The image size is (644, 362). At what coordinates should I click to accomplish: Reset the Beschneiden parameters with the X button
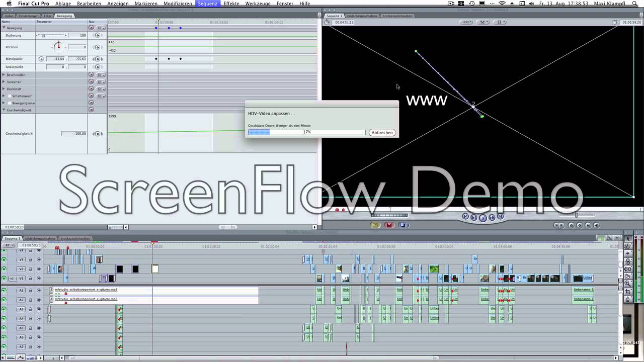tap(91, 74)
